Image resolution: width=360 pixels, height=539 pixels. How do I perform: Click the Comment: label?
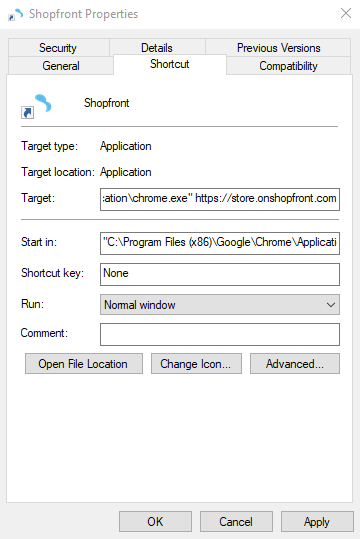[x=44, y=333]
